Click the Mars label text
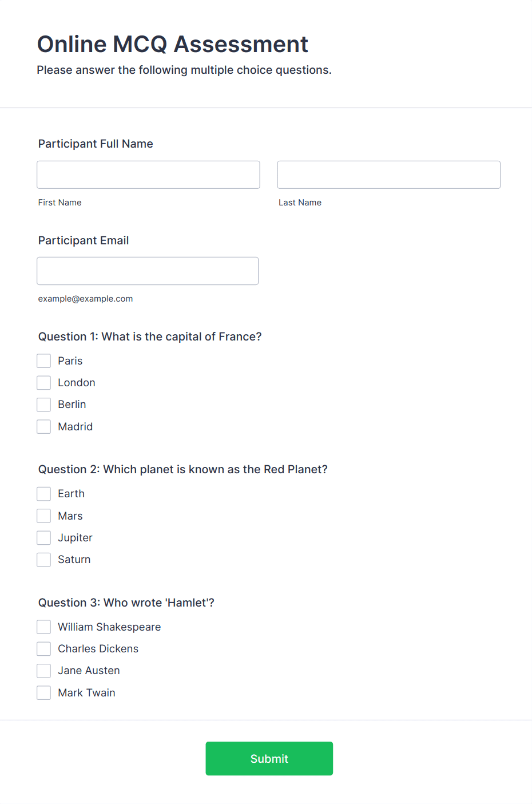532x804 pixels. (x=70, y=516)
